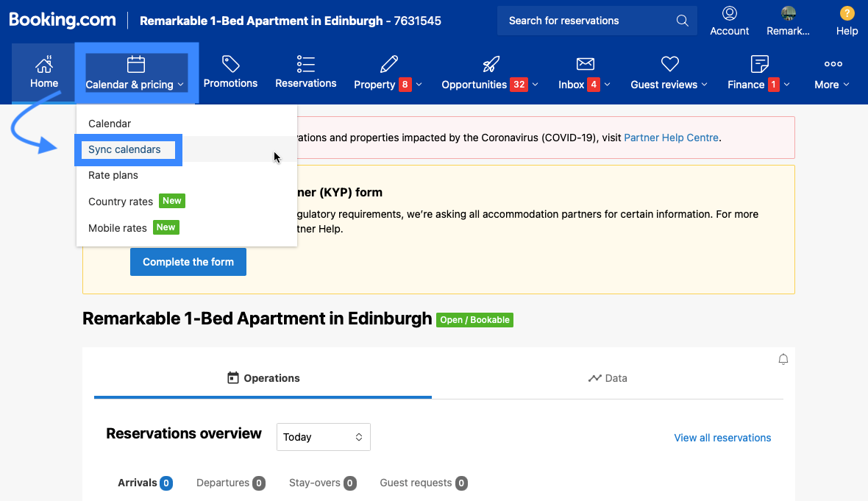
Task: Open Reservations list icon
Action: [305, 64]
